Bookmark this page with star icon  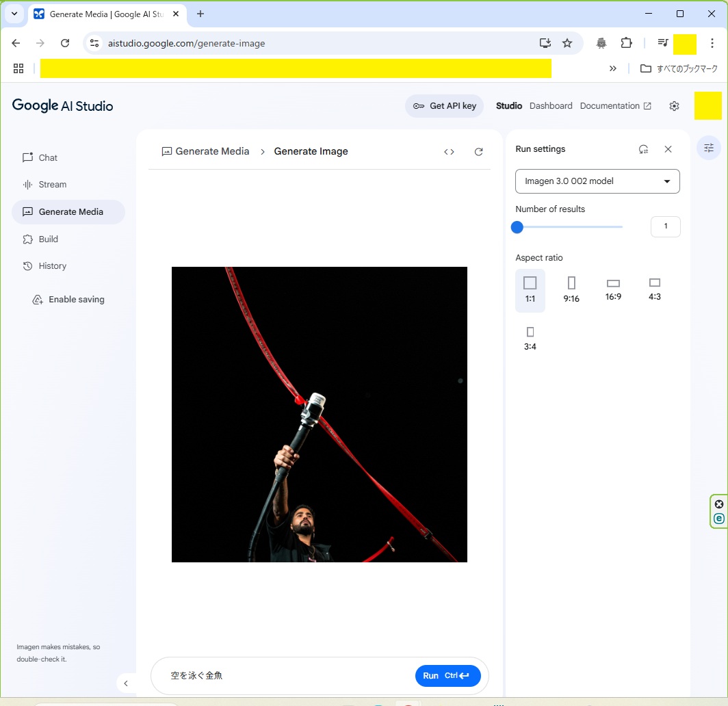[567, 43]
